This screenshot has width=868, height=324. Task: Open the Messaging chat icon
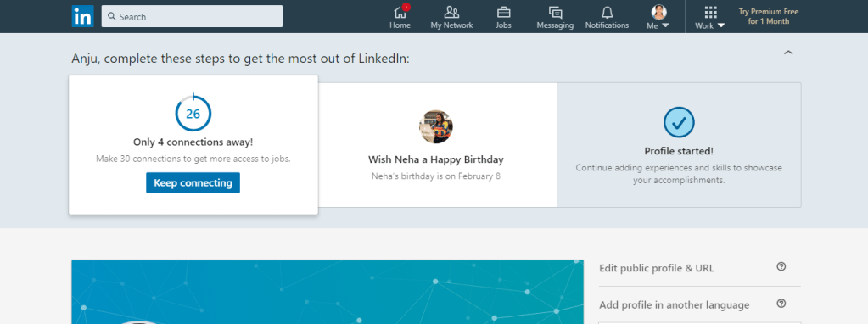(555, 12)
